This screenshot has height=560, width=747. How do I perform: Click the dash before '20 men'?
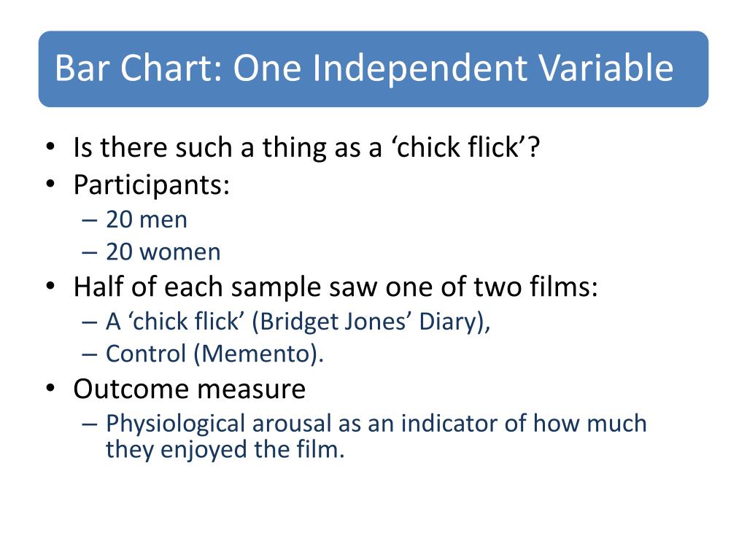(x=89, y=220)
